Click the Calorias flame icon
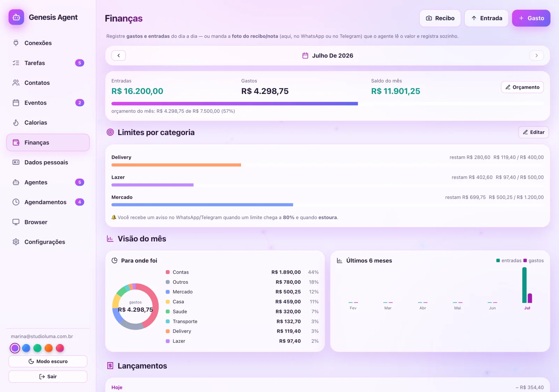 click(16, 123)
